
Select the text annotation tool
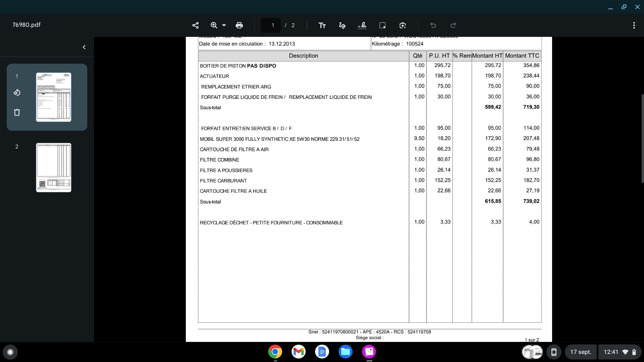click(322, 25)
